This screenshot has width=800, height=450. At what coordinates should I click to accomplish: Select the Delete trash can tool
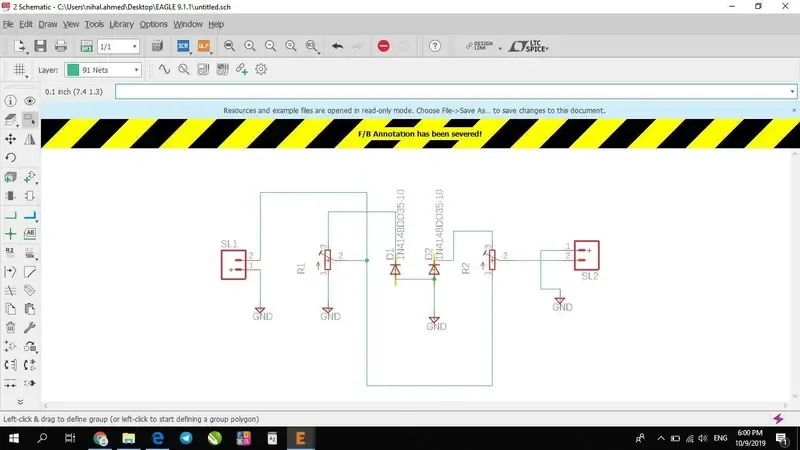(10, 327)
